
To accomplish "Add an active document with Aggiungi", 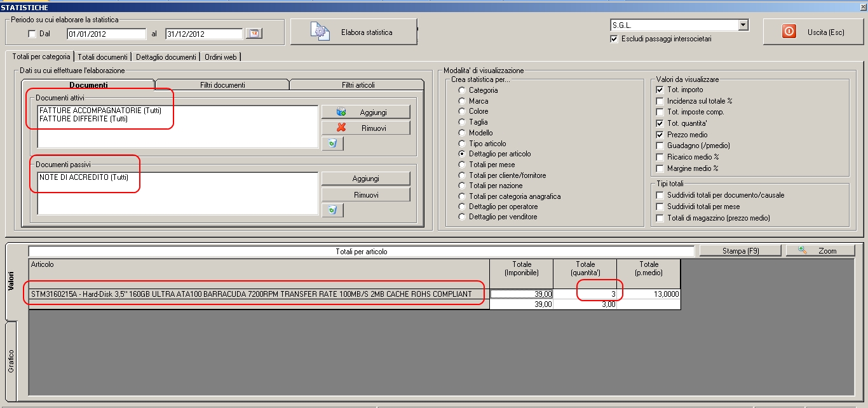I will 366,112.
